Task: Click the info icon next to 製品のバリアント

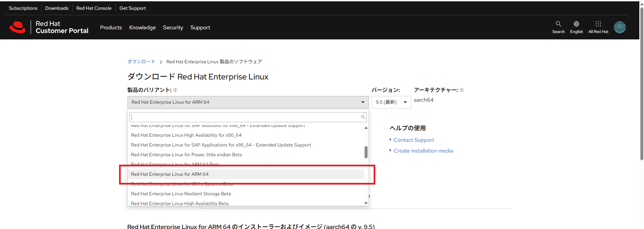Action: point(175,90)
